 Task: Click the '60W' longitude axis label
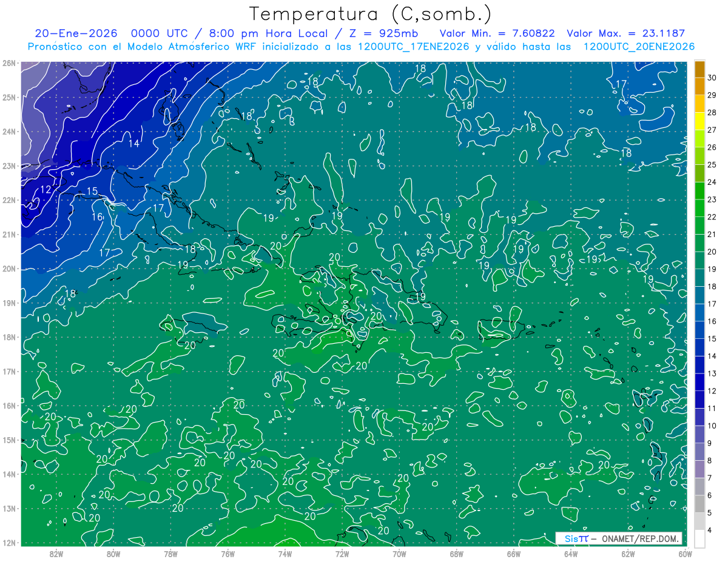click(x=686, y=553)
